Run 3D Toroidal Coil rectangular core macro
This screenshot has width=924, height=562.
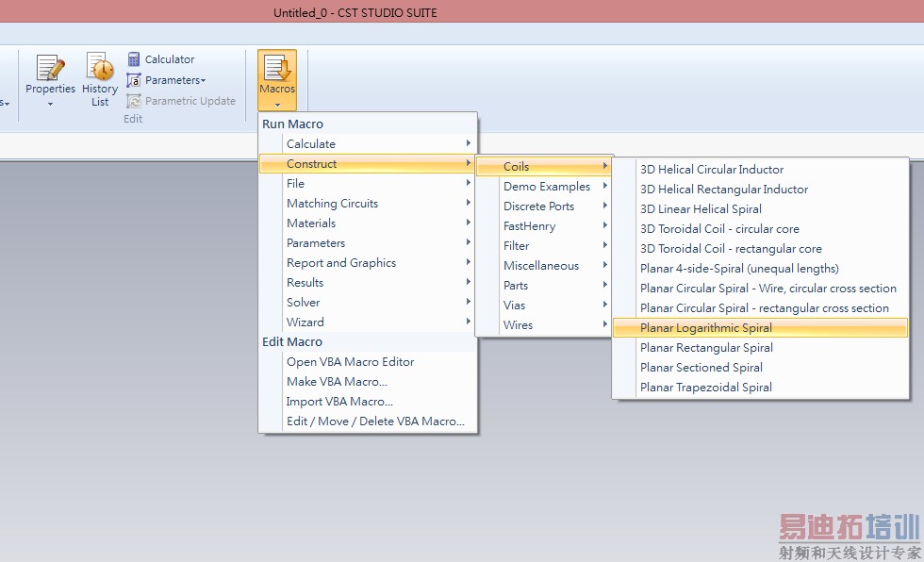(x=760, y=249)
